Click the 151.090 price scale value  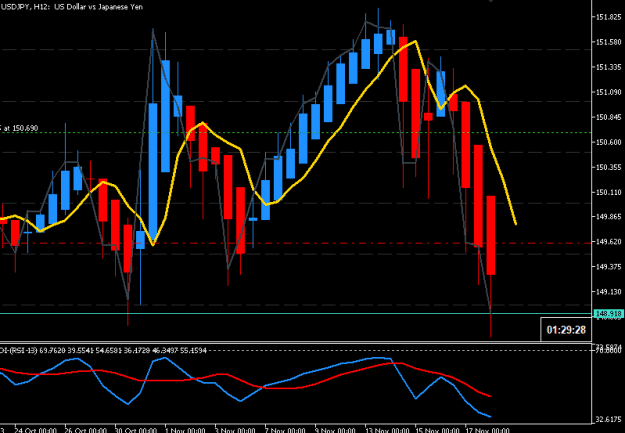pyautogui.click(x=609, y=92)
